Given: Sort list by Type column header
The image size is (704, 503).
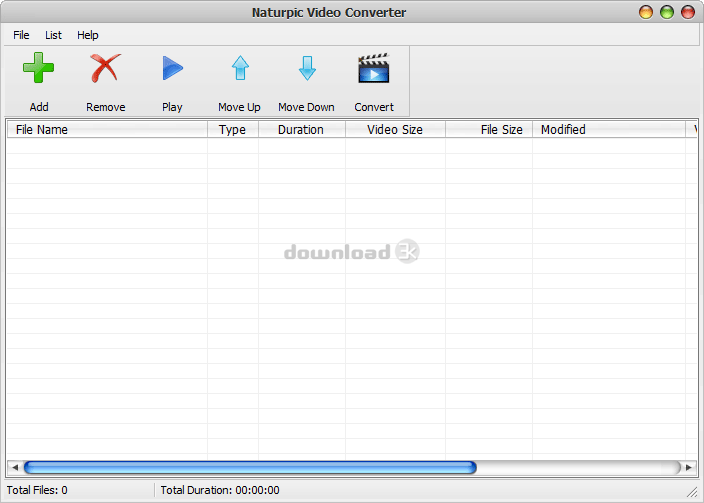Looking at the screenshot, I should 232,129.
